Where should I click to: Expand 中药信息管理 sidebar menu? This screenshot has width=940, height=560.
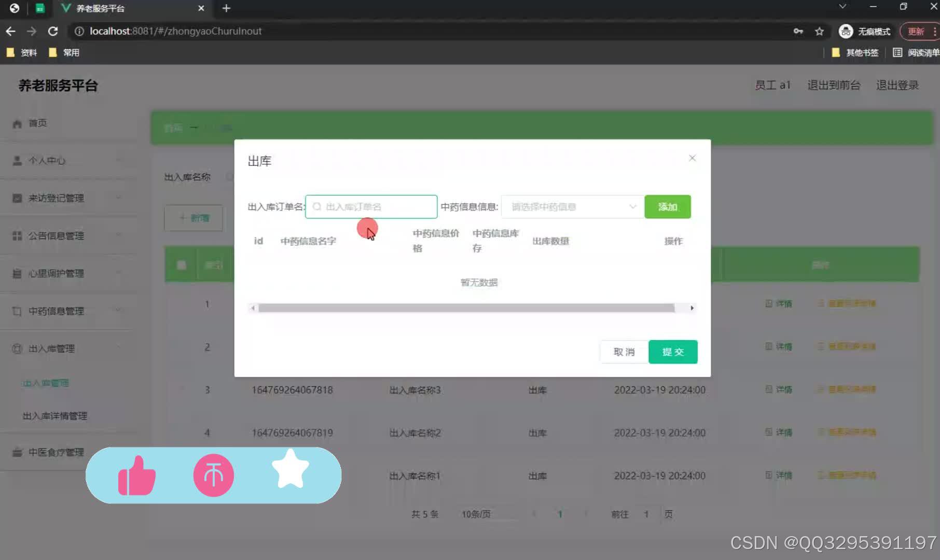(x=67, y=311)
